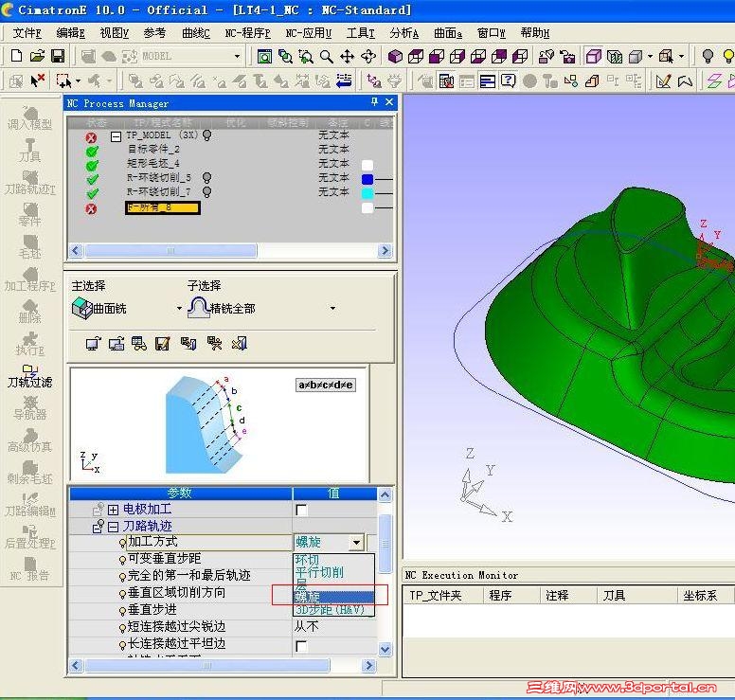Click the 刀具 sidebar icon
The image size is (735, 700).
pos(29,151)
